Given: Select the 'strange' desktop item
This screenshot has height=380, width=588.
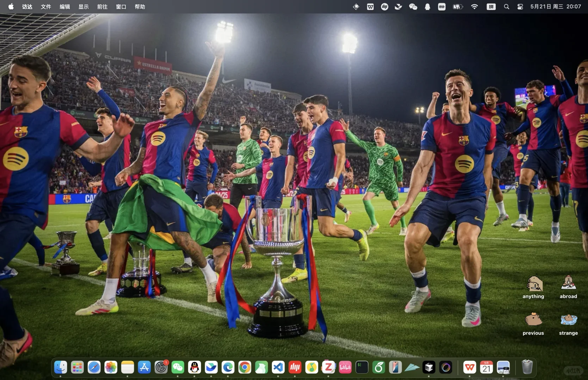Looking at the screenshot, I should 568,324.
